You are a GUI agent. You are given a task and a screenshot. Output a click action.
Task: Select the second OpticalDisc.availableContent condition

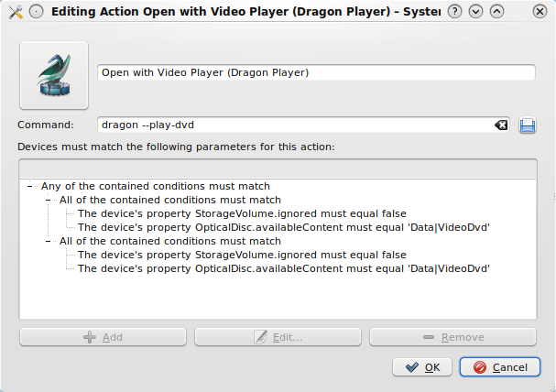coord(284,269)
